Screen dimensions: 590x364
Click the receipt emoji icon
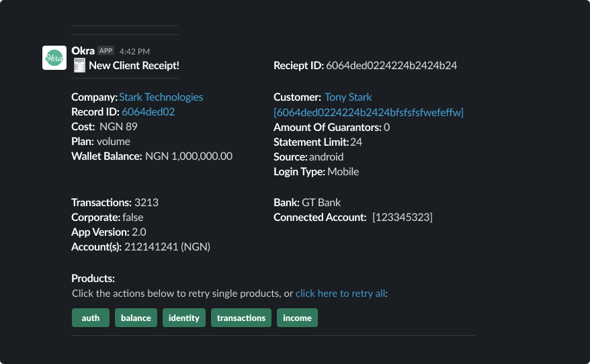click(79, 65)
